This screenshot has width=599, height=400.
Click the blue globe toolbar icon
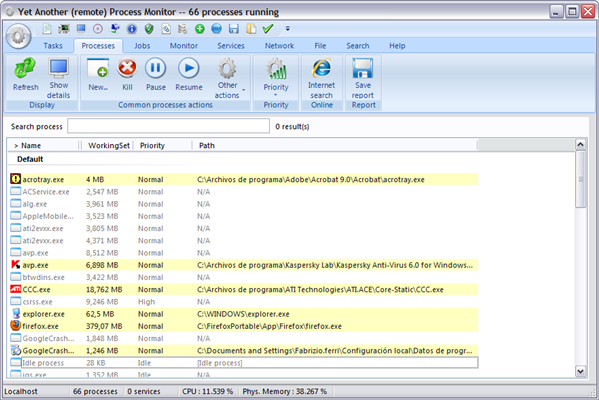216,29
